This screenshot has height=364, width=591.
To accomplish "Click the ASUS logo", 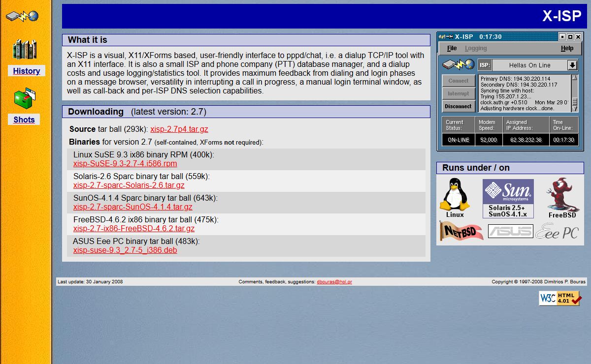I will tap(511, 231).
